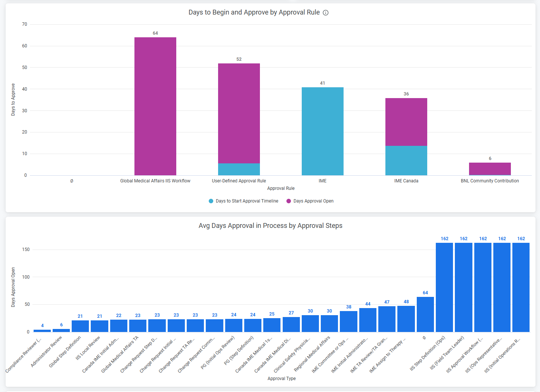Image resolution: width=540 pixels, height=392 pixels.
Task: Click the 'Approval Type' x-axis title
Action: click(x=282, y=379)
